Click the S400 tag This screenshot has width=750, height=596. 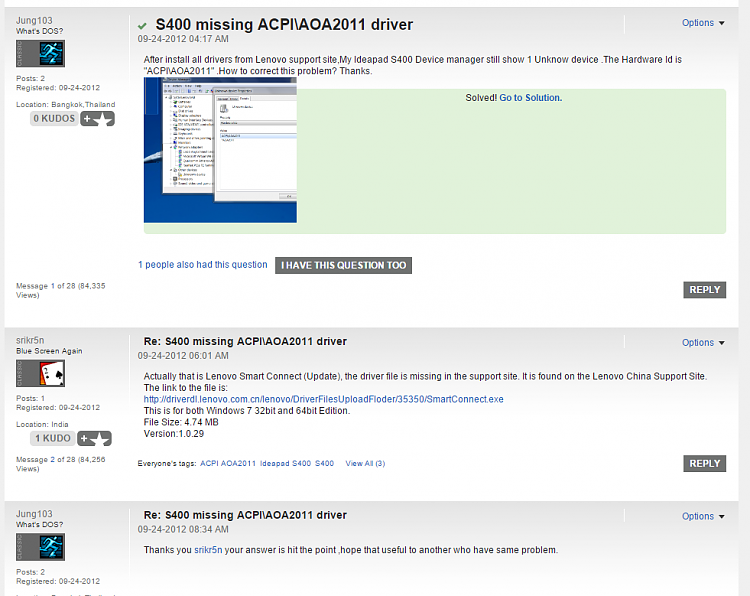[324, 463]
